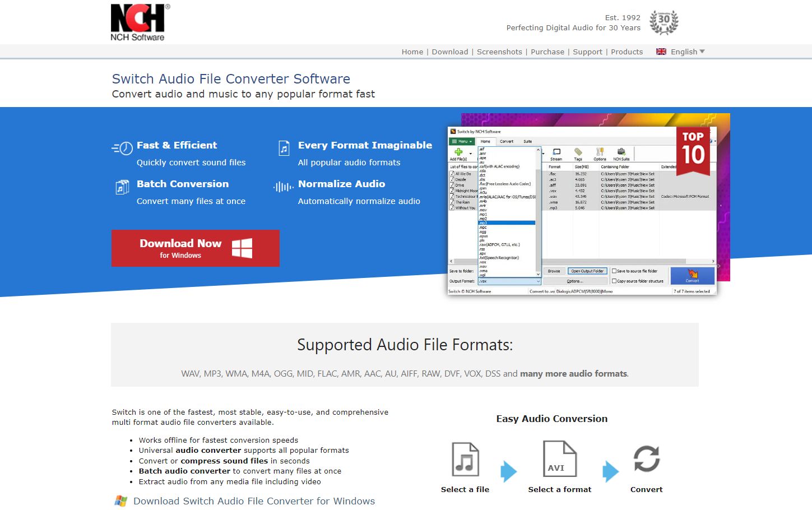Click Switch Audio File Converter Software heading
Screen dimensions: 812x510
(x=231, y=79)
